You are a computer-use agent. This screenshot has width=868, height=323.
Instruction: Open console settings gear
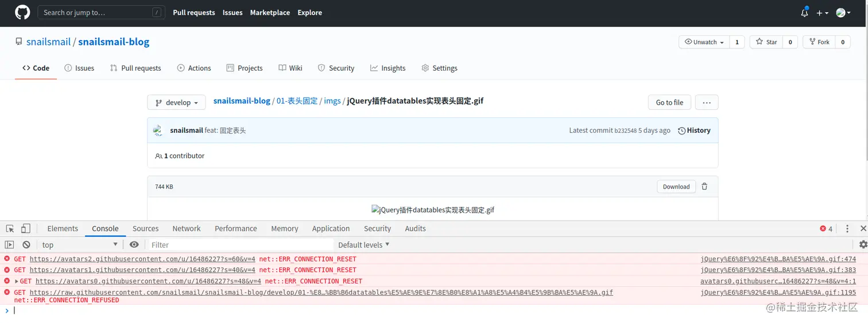(x=863, y=244)
